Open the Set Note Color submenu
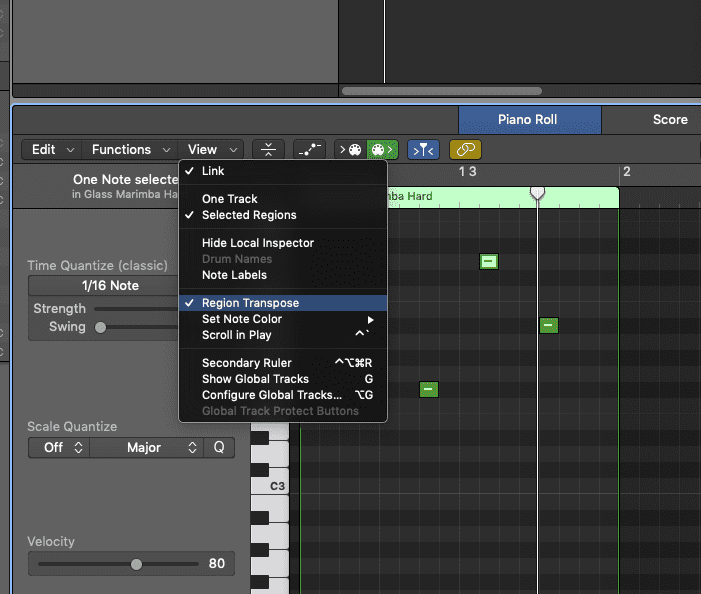 283,319
